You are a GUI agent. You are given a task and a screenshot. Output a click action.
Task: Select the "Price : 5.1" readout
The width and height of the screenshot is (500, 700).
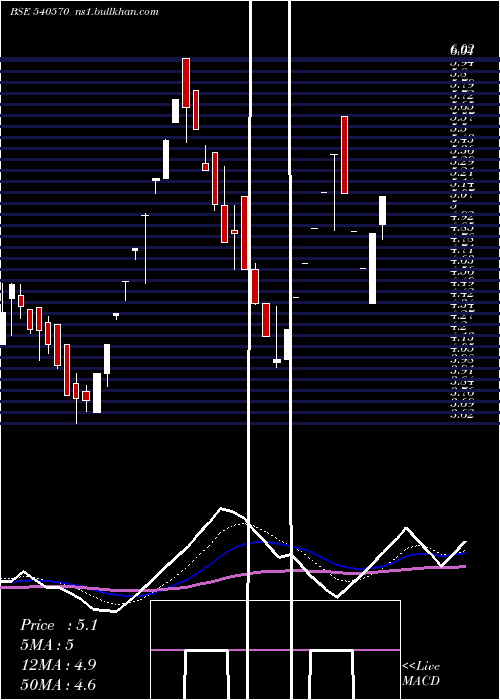tap(58, 625)
